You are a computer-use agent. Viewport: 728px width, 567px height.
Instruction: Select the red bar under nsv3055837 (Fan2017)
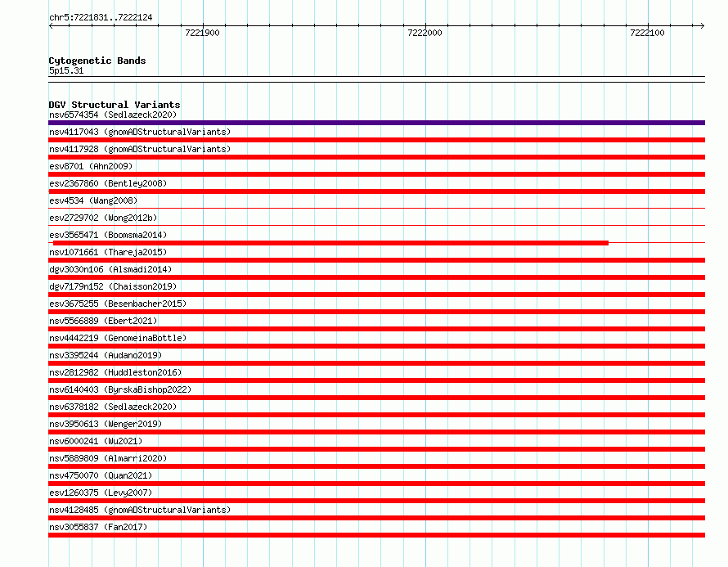point(376,535)
